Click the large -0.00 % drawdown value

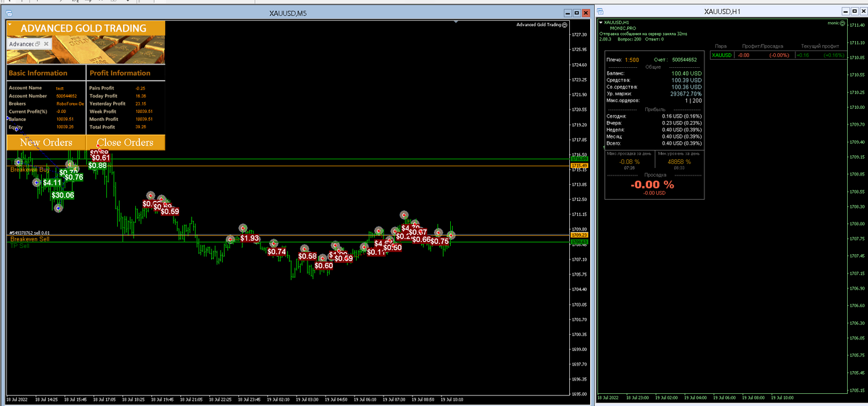[x=652, y=184]
